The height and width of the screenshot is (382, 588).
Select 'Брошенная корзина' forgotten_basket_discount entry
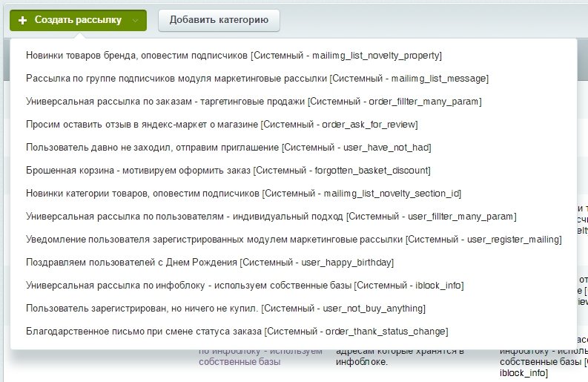228,171
